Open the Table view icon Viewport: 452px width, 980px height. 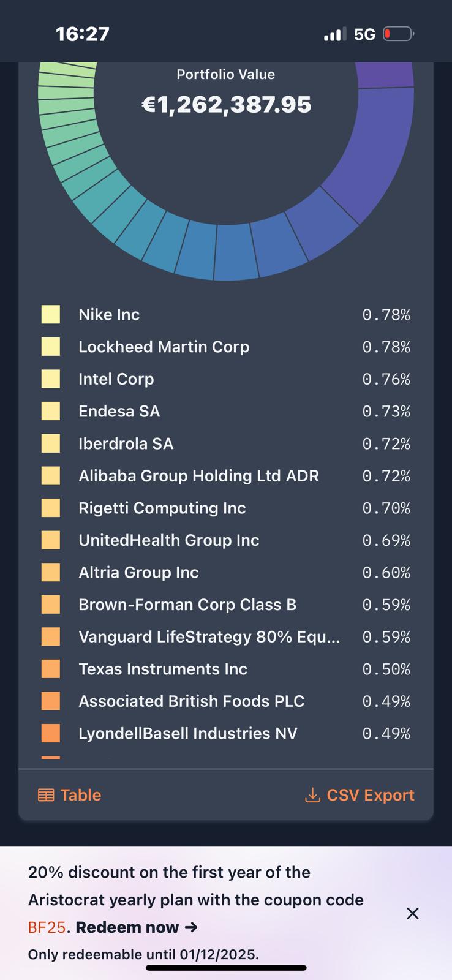tap(46, 795)
